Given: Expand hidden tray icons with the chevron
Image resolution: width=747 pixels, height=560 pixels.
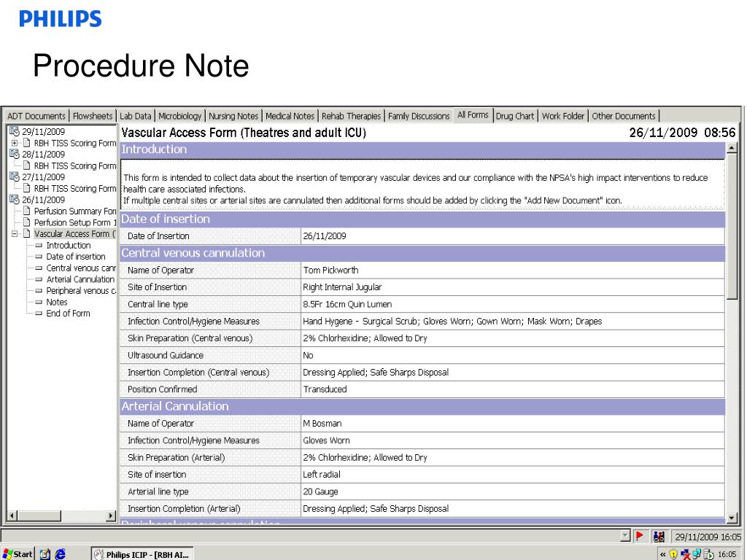Looking at the screenshot, I should click(662, 554).
